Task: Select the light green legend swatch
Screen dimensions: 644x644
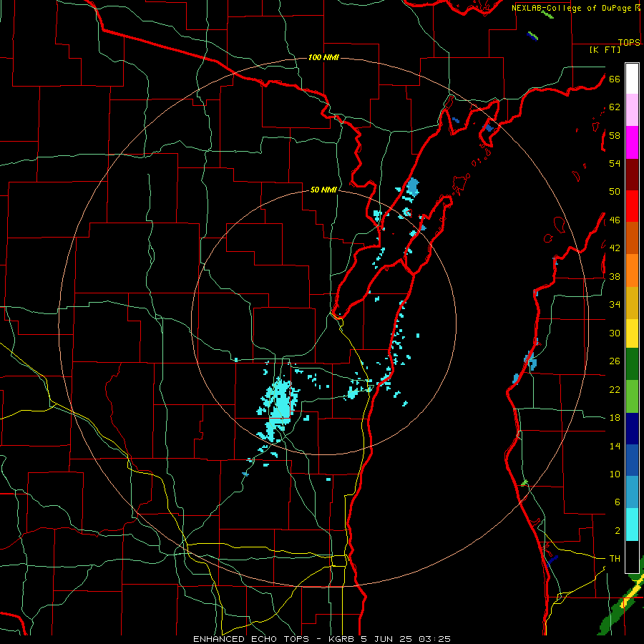Action: [x=632, y=396]
